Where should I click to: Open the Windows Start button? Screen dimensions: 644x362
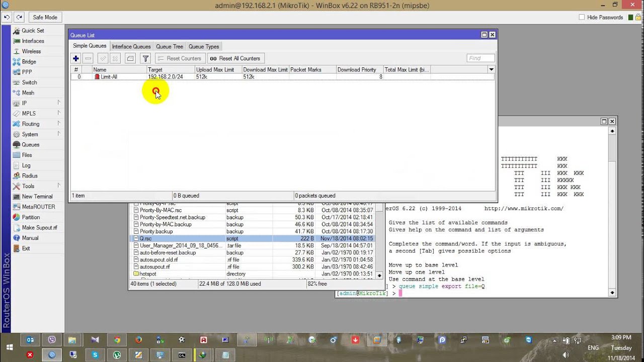10,347
